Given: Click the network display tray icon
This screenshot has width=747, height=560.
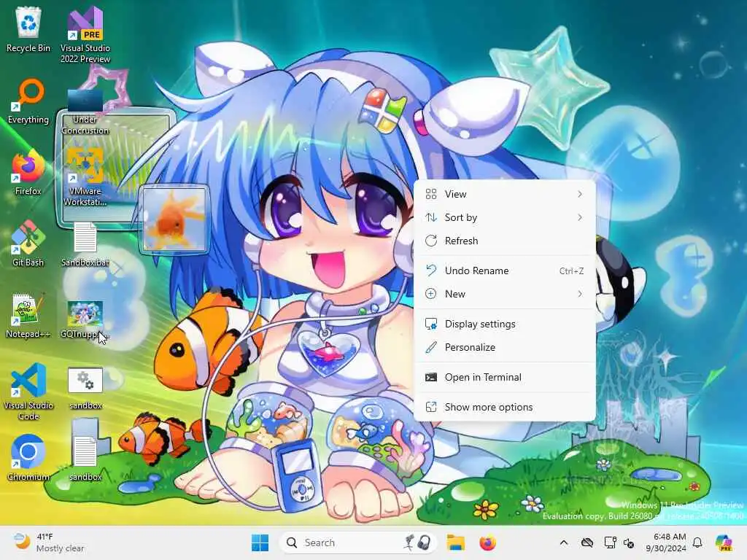Looking at the screenshot, I should [610, 542].
